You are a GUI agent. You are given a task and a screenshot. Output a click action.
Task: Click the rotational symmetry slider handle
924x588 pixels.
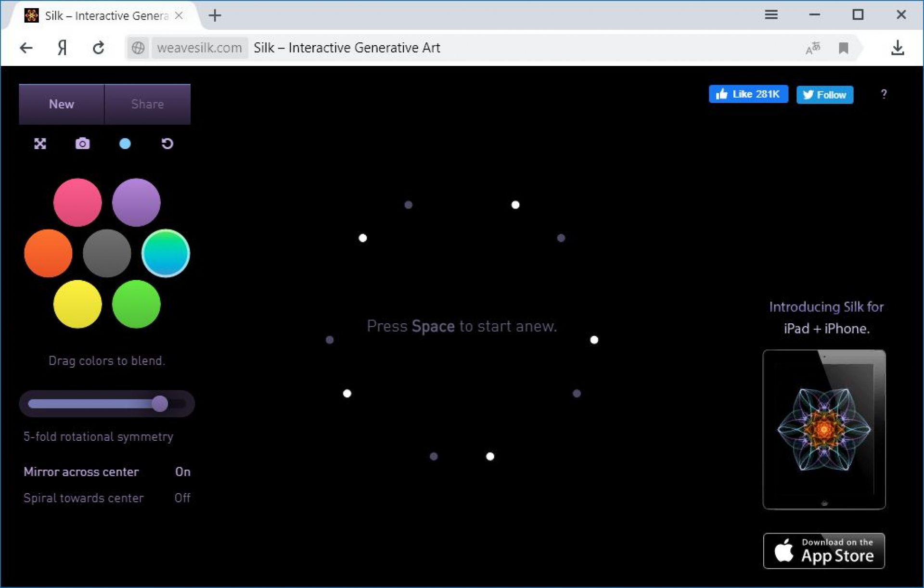[160, 403]
